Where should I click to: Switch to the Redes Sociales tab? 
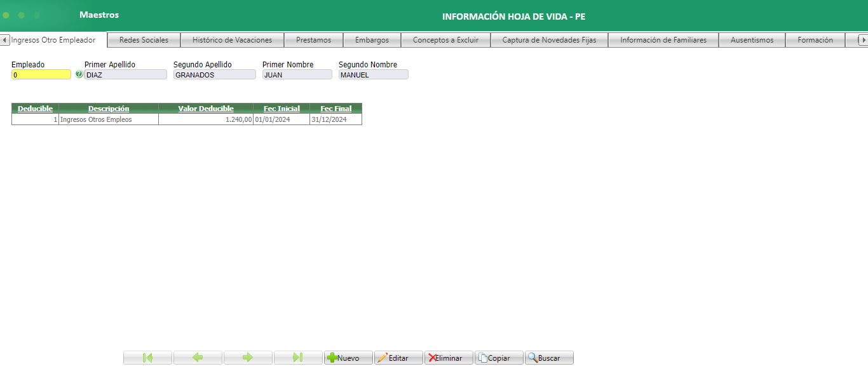pos(143,39)
